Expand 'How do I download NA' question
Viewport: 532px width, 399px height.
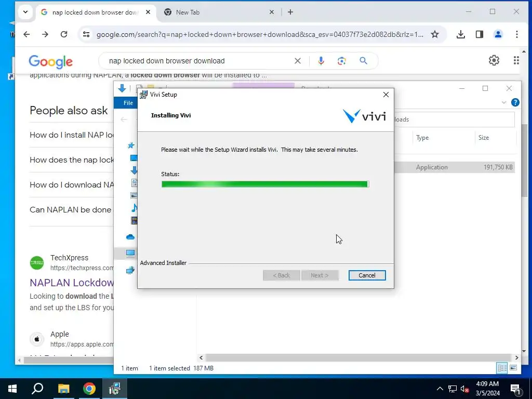pyautogui.click(x=72, y=185)
